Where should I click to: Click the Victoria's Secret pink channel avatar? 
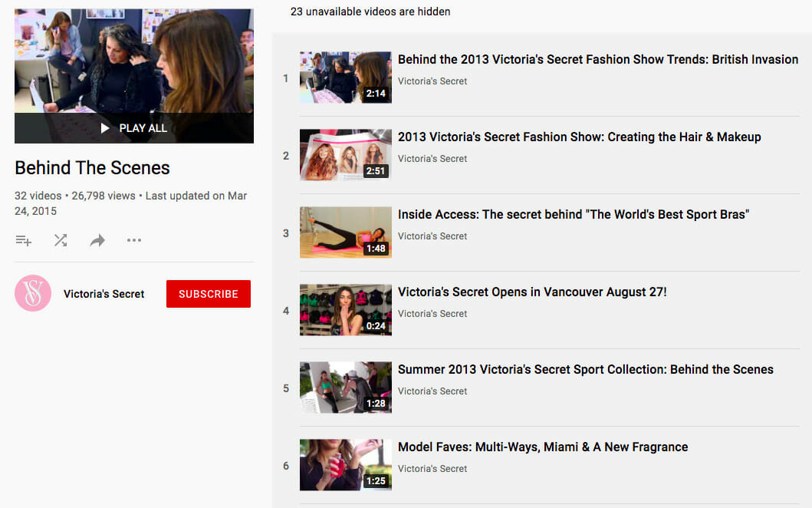point(33,293)
